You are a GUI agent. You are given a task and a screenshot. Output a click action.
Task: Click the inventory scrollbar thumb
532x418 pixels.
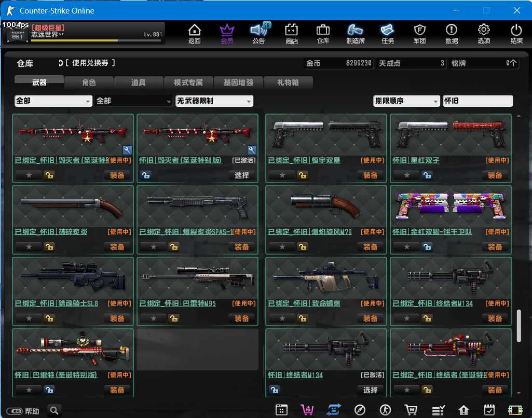(519, 326)
